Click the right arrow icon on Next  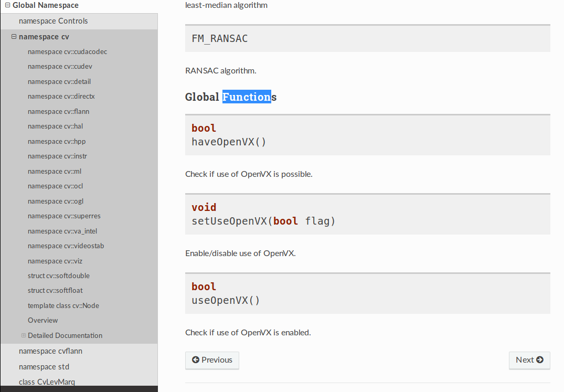(540, 360)
